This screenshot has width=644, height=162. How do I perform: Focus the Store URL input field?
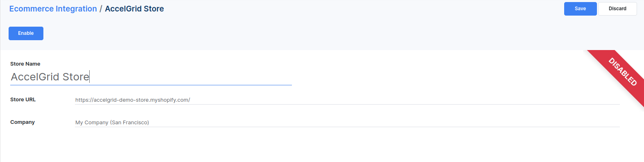[347, 100]
